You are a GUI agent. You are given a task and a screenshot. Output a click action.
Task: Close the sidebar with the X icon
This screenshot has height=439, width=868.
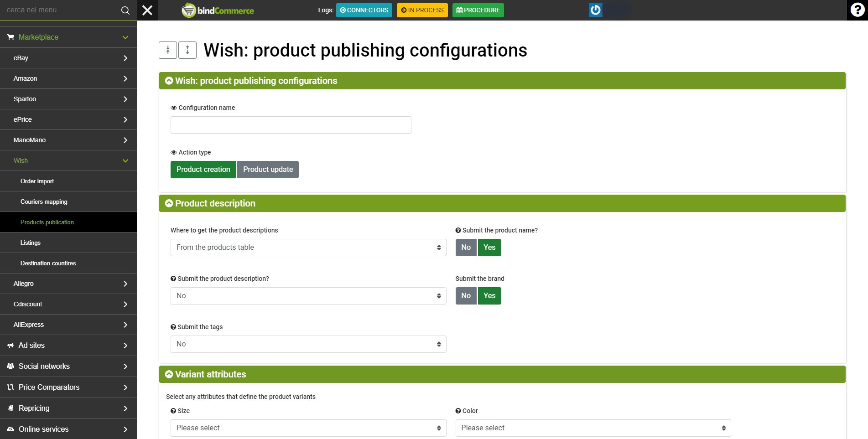(147, 10)
